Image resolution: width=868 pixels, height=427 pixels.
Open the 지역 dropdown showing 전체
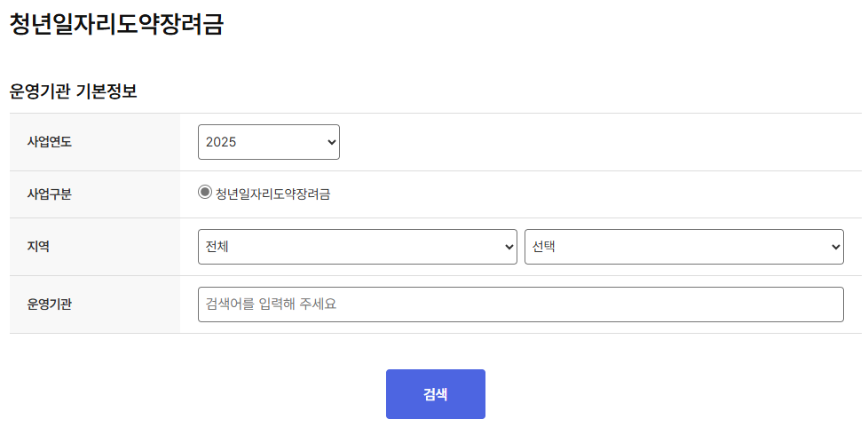point(357,247)
